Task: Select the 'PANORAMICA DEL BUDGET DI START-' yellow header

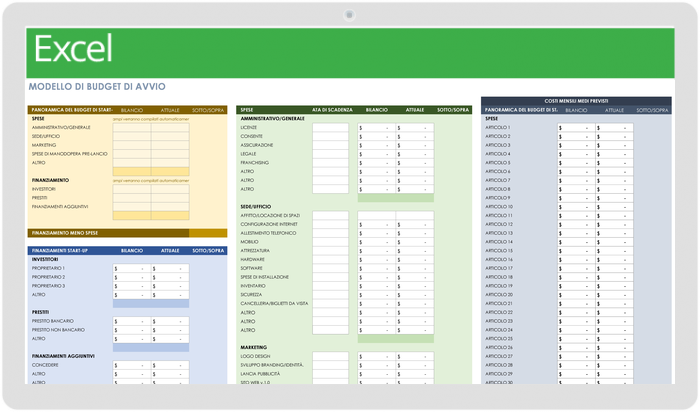Action: (x=72, y=110)
